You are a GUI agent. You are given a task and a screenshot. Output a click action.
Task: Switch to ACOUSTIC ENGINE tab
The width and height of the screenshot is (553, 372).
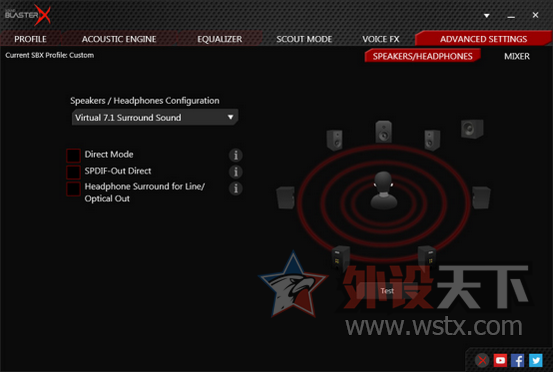pos(119,39)
